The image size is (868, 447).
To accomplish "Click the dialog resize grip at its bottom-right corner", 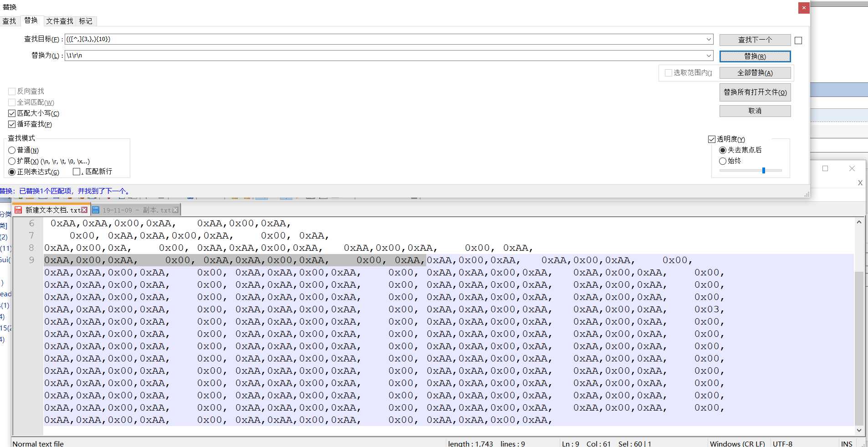I will click(807, 194).
